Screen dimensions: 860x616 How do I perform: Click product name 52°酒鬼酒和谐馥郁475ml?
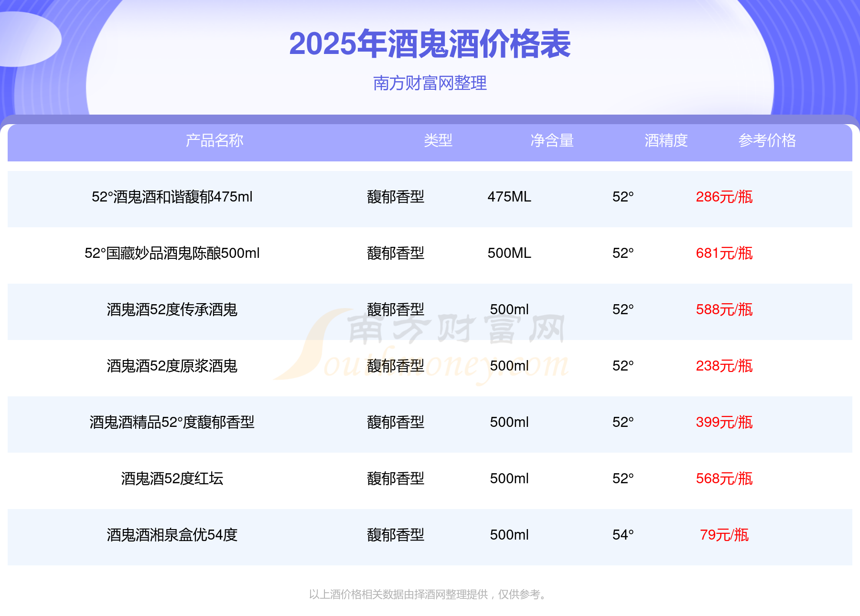pos(172,197)
